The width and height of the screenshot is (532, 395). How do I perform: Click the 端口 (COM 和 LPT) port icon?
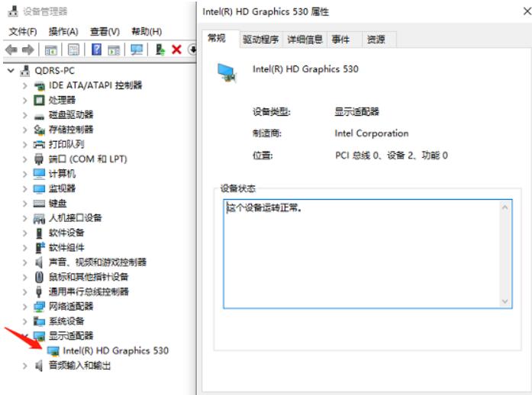(x=40, y=159)
